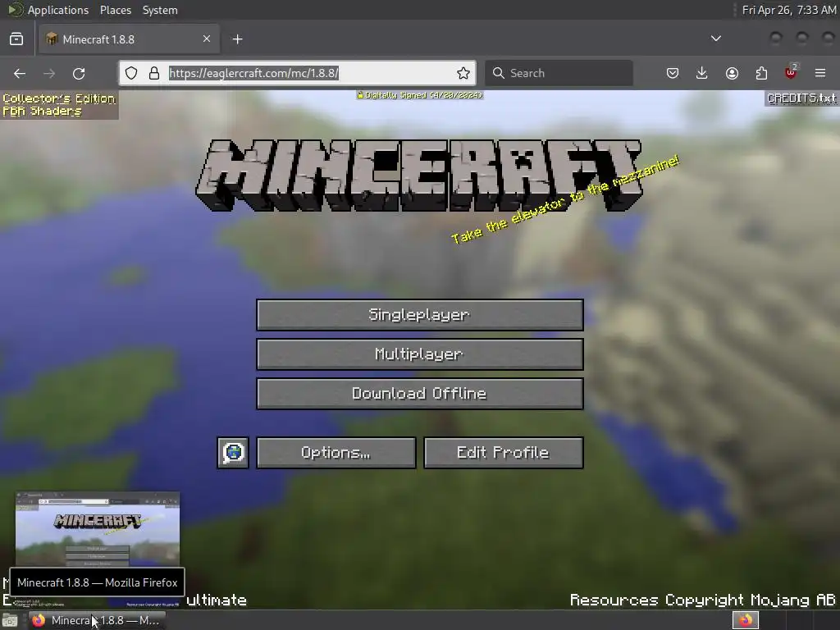Image resolution: width=840 pixels, height=630 pixels.
Task: Open the tracking protection shield icon
Action: [x=131, y=73]
